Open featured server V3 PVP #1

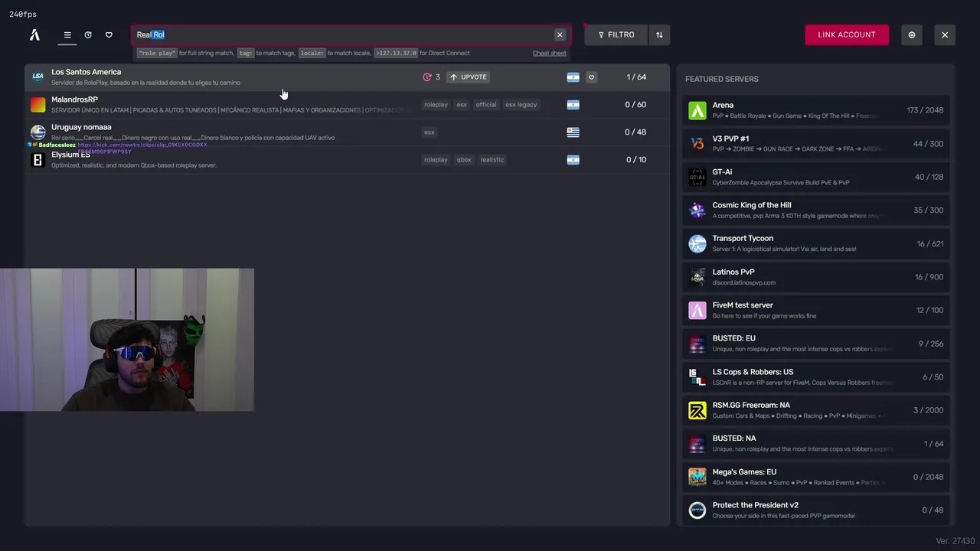click(x=815, y=143)
